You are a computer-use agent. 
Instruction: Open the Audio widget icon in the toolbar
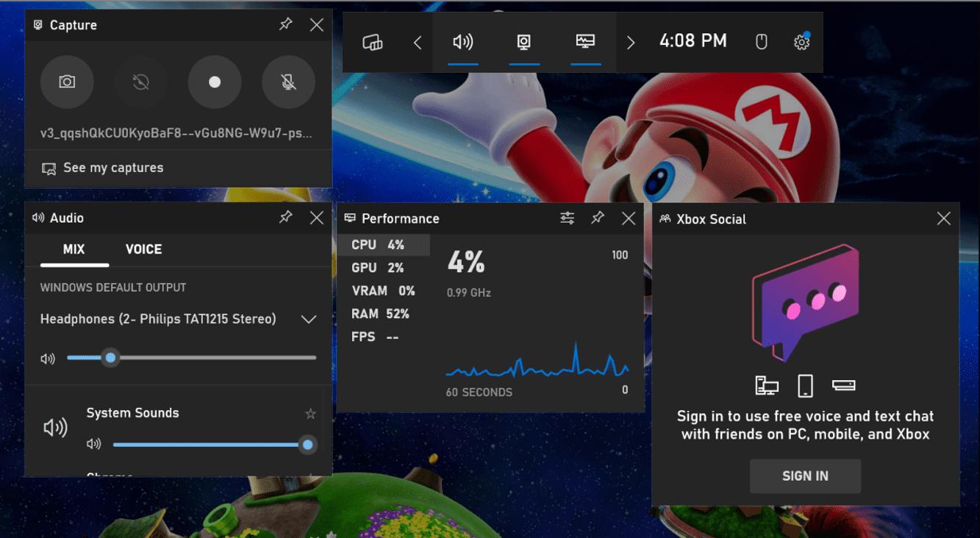(x=462, y=42)
